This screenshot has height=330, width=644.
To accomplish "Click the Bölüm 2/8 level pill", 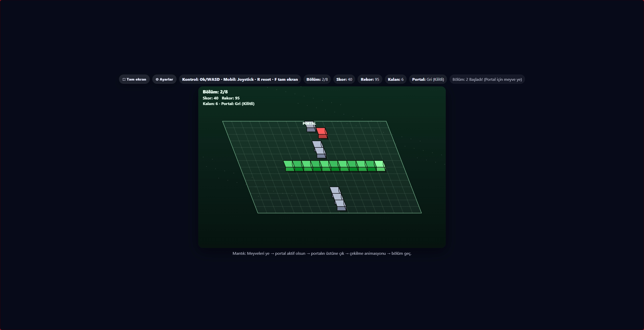I will [317, 79].
